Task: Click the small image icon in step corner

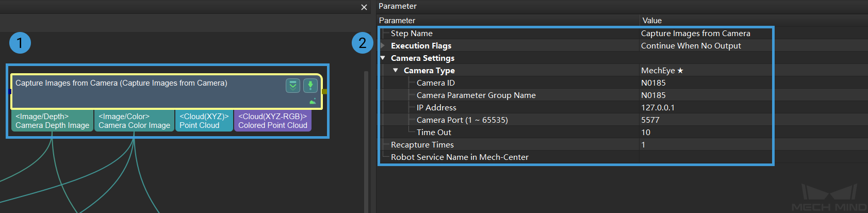Action: 313,102
